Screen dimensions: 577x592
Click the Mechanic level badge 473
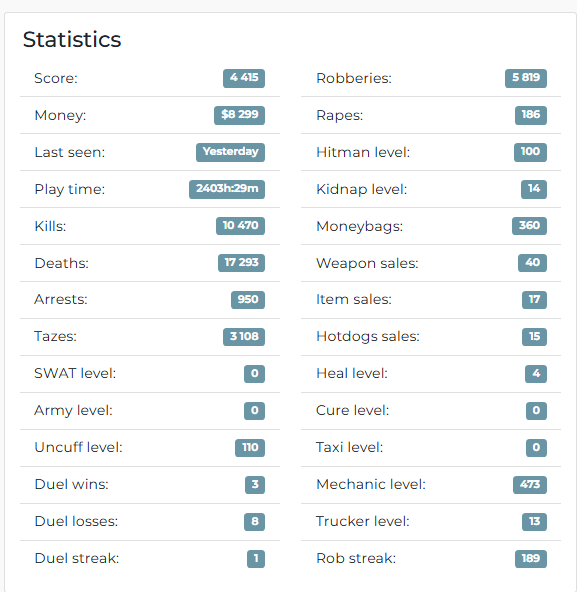530,485
